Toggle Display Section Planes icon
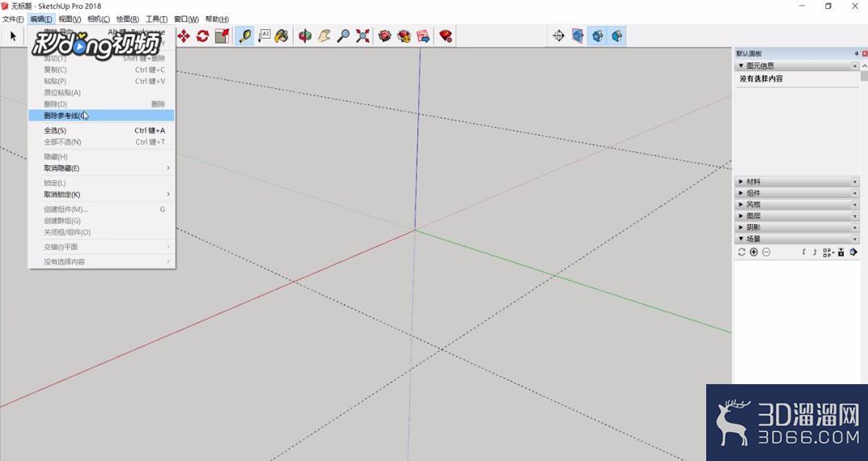Viewport: 868px width, 461px height. click(x=578, y=36)
